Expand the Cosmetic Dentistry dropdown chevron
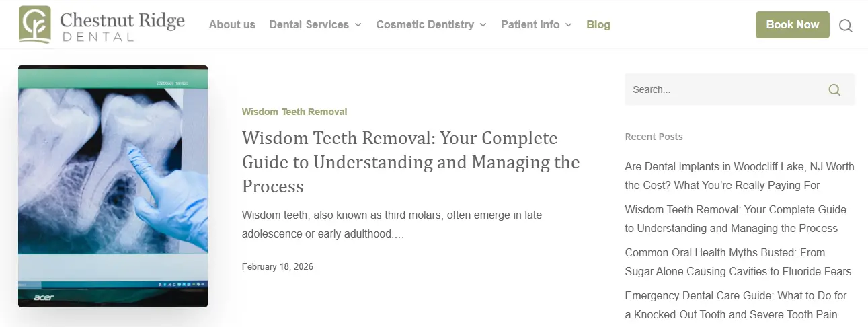The width and height of the screenshot is (868, 327). point(483,25)
